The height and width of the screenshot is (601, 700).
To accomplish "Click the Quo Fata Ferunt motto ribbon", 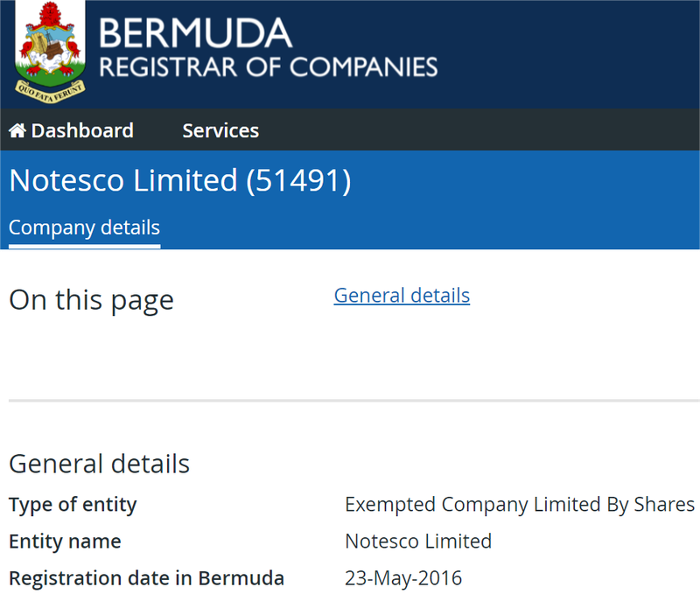I will [50, 92].
